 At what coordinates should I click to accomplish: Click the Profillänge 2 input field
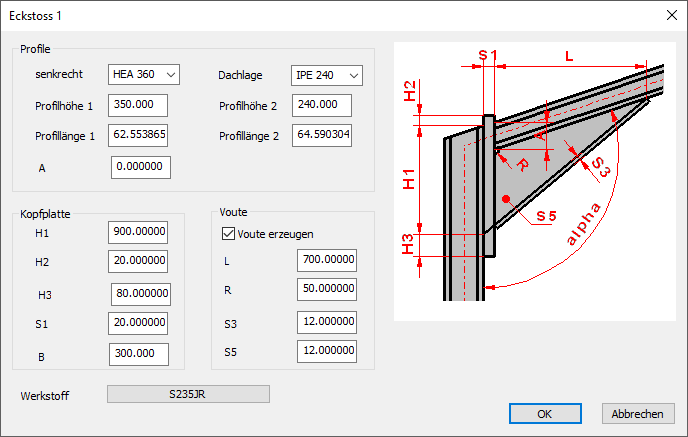tap(322, 135)
